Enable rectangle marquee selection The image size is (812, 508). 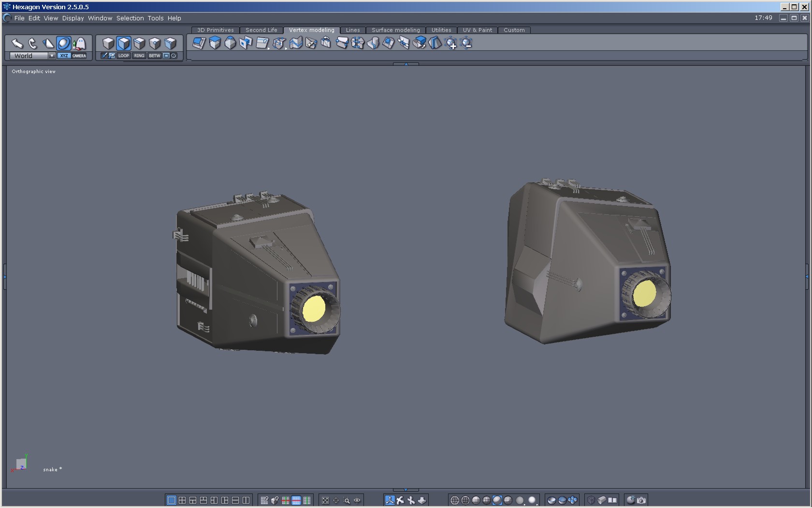pyautogui.click(x=166, y=56)
